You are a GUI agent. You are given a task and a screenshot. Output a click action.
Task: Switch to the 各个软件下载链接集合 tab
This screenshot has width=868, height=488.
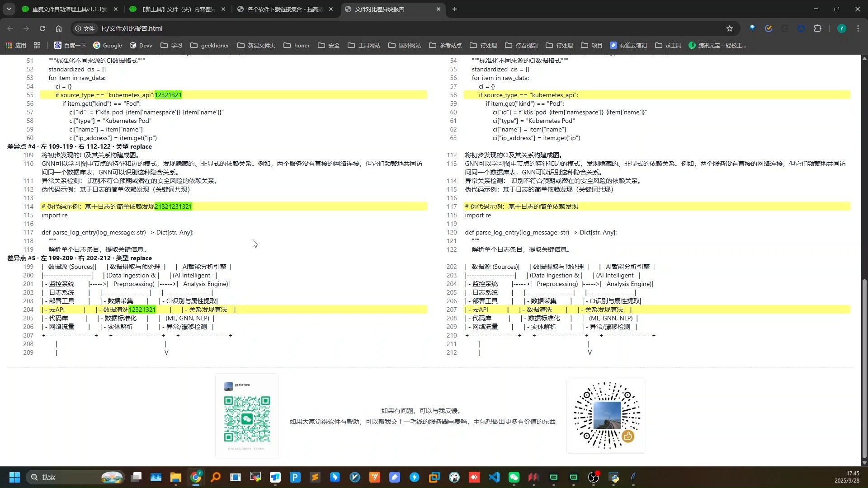click(283, 9)
